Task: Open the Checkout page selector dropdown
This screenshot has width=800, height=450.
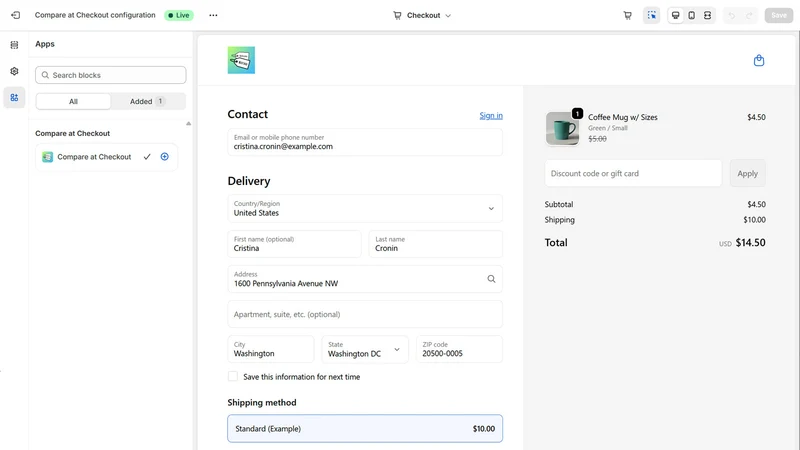Action: 422,15
